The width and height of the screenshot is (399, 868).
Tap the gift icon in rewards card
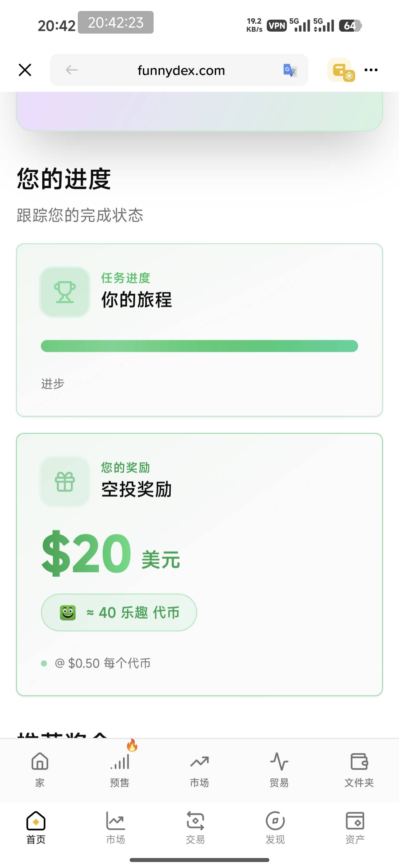click(65, 482)
